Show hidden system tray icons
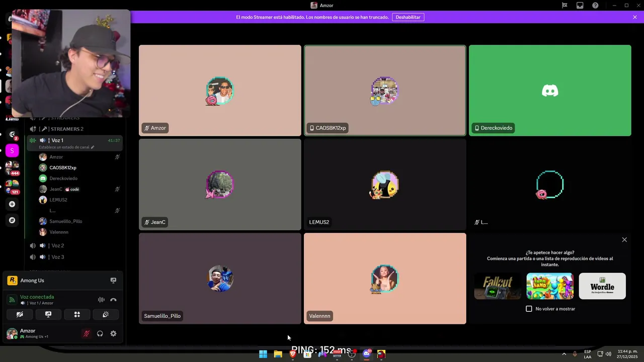 563,354
